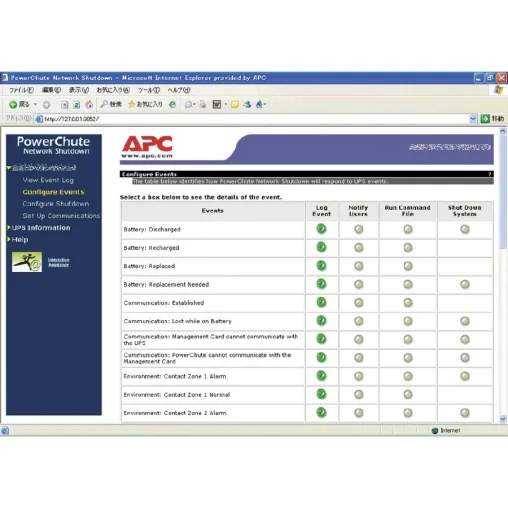Click the Home icon in toolbar
The width and height of the screenshot is (508, 508).
tap(89, 105)
